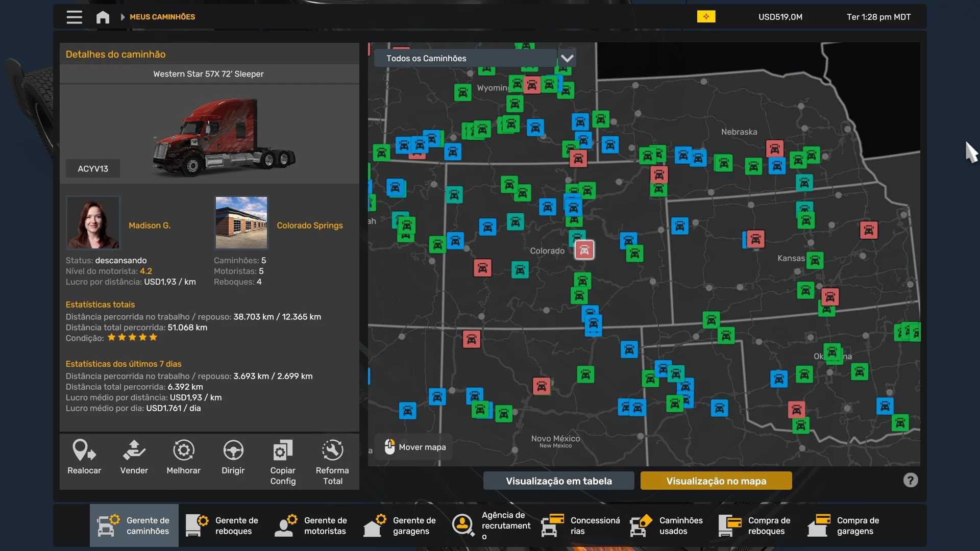Image resolution: width=980 pixels, height=551 pixels.
Task: Click the highlighted red truck marker in Colorado
Action: pyautogui.click(x=584, y=250)
